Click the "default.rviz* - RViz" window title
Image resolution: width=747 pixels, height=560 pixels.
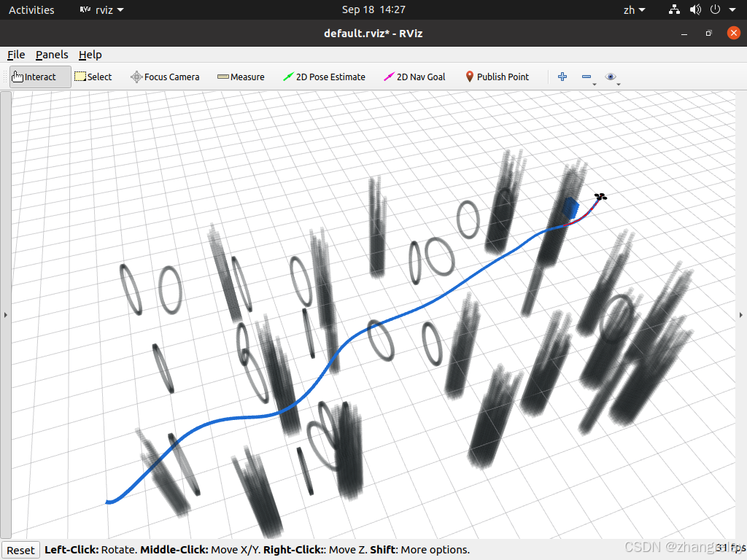pos(373,34)
